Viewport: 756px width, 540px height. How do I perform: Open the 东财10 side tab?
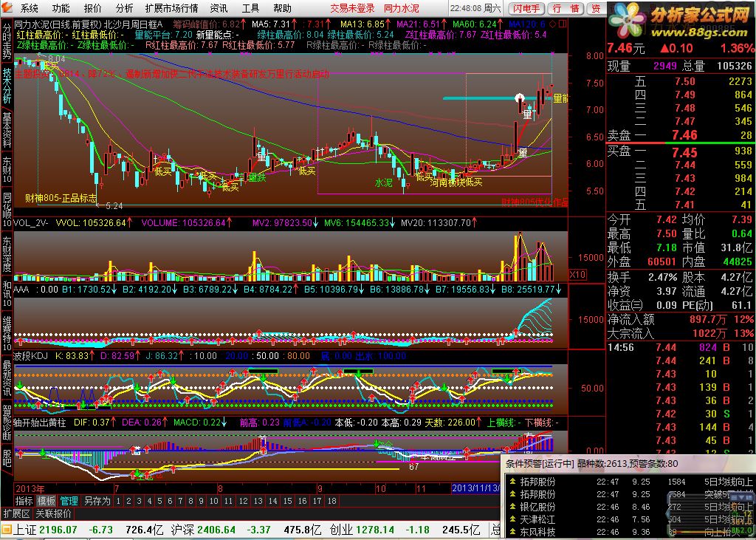click(7, 169)
